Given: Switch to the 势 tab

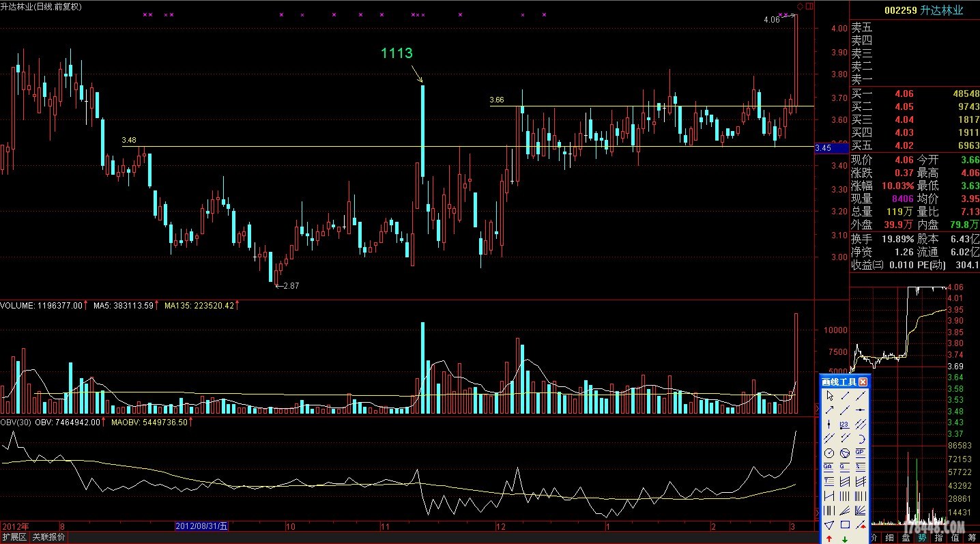Looking at the screenshot, I should click(x=923, y=538).
